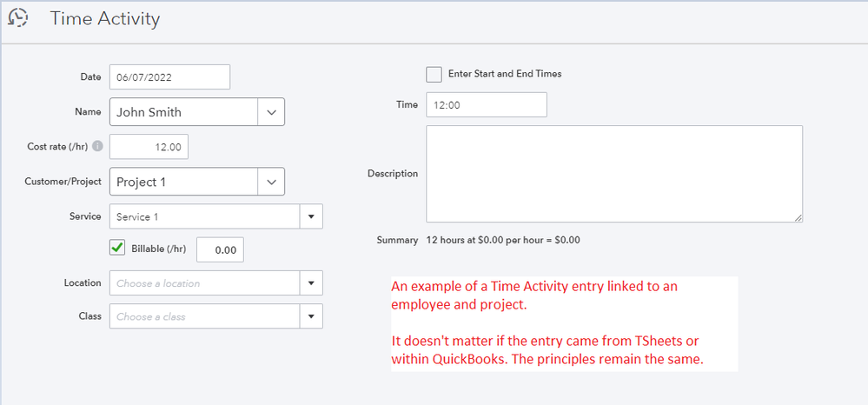Click the Choose a class field
The height and width of the screenshot is (405, 868).
[205, 316]
